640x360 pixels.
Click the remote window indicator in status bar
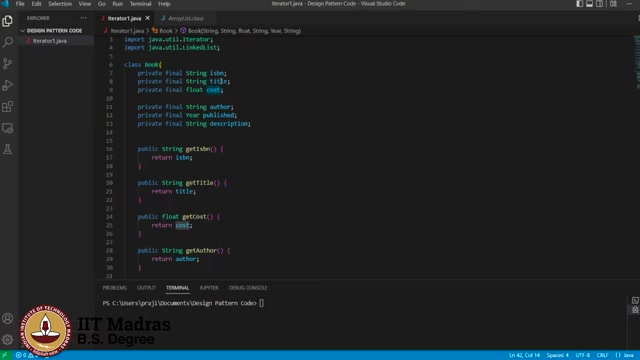pos(5,355)
